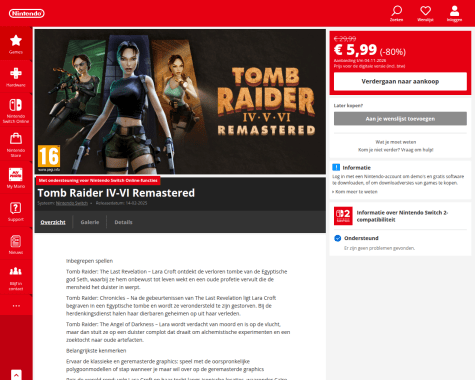The width and height of the screenshot is (475, 380).
Task: Click the Inbegrepen spellen heading
Action: point(89,261)
